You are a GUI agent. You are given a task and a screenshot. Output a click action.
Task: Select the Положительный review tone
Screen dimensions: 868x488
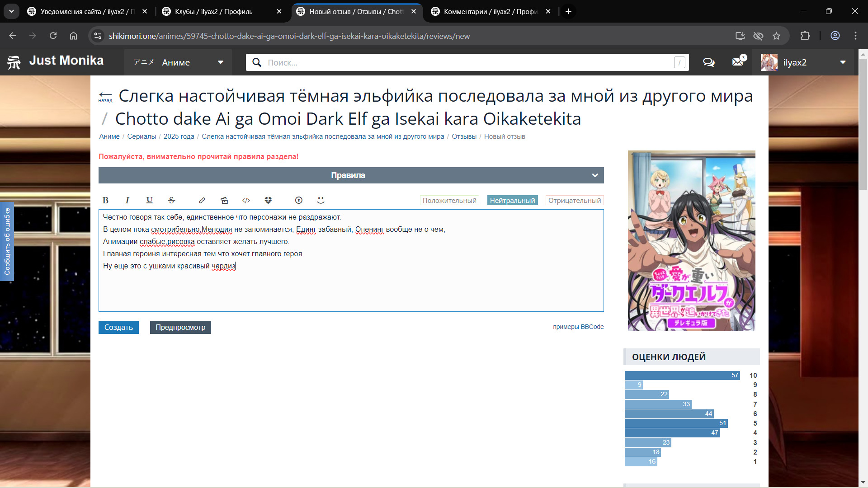(x=449, y=200)
